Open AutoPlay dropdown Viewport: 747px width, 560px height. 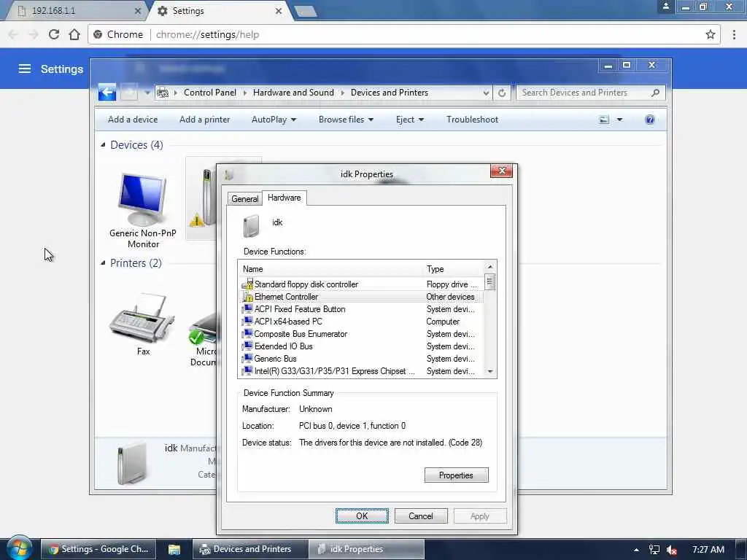[274, 120]
